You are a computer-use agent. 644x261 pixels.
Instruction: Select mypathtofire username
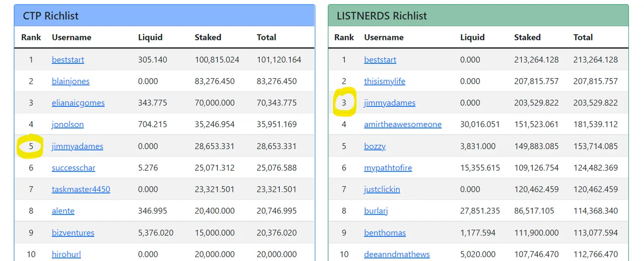(388, 168)
